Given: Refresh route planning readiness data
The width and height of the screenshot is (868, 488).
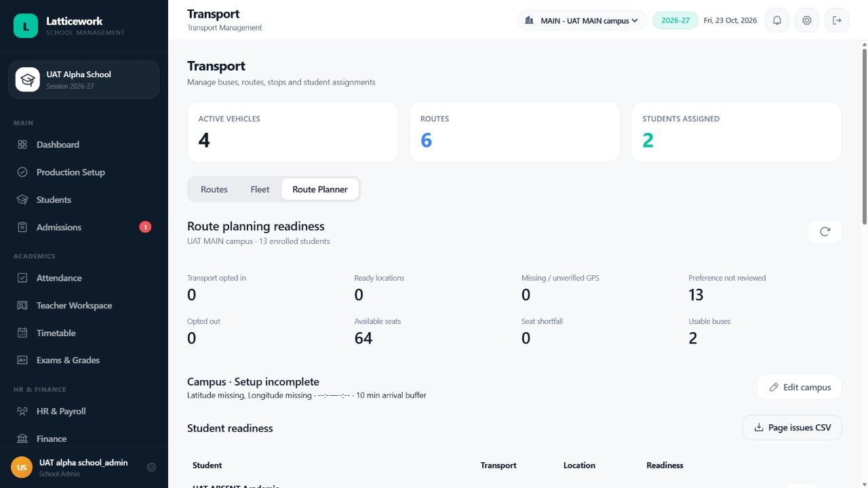Looking at the screenshot, I should coord(825,232).
